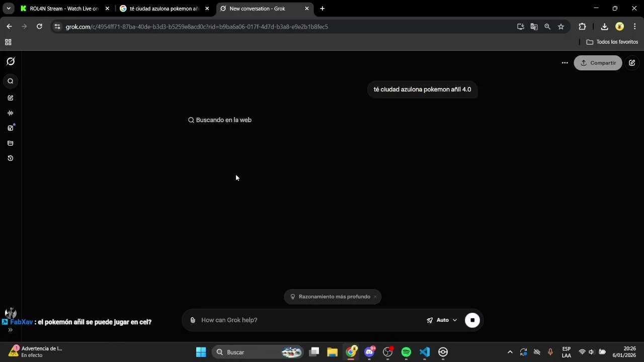Install app icon in address bar
Screen dimensions: 644x362
(521, 27)
